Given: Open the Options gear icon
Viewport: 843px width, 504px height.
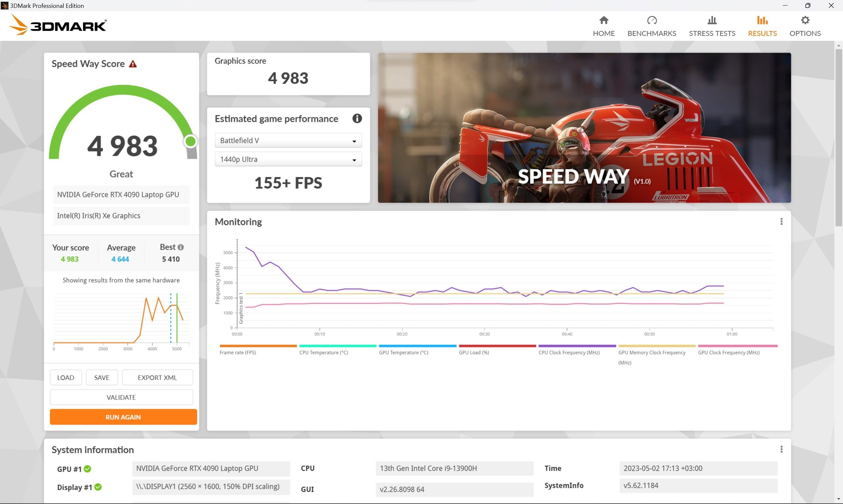Looking at the screenshot, I should [x=805, y=20].
